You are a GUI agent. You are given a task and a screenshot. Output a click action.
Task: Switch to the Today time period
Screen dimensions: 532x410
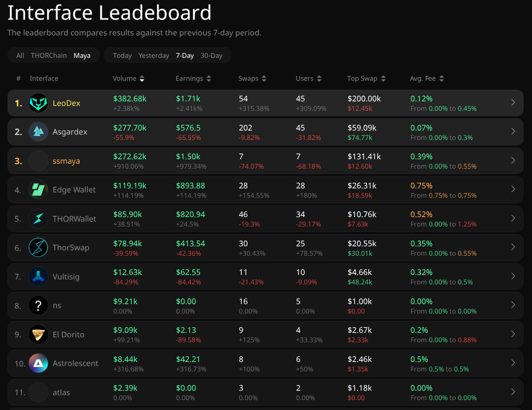point(122,55)
